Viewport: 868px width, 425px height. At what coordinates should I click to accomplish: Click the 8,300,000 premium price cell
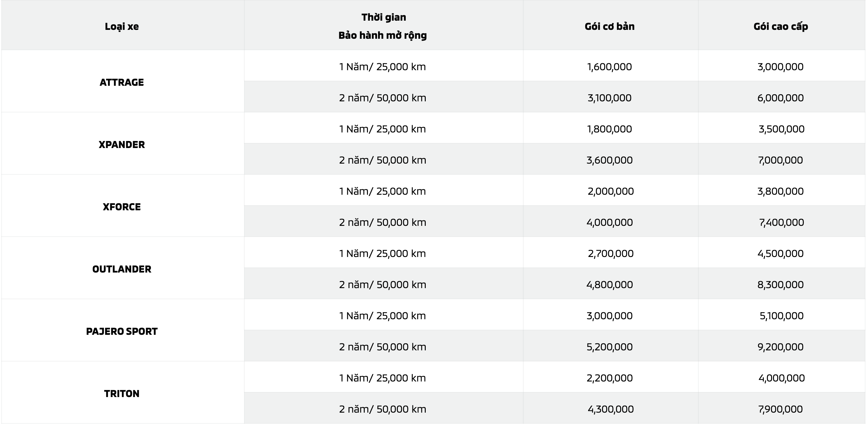coord(781,285)
